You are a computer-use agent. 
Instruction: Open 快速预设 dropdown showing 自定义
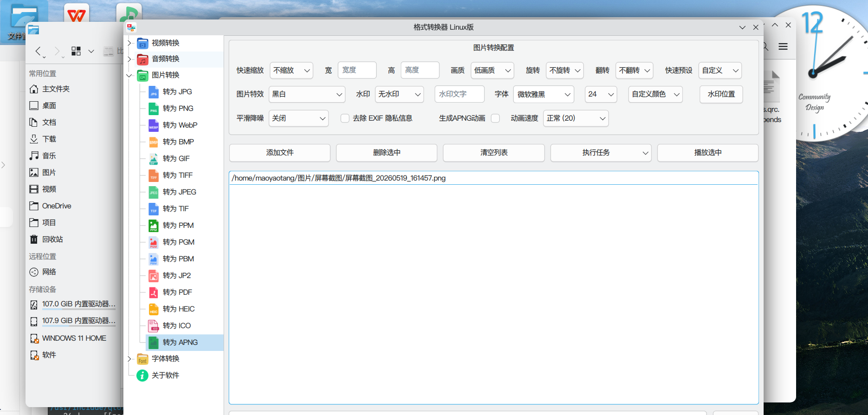pos(720,71)
